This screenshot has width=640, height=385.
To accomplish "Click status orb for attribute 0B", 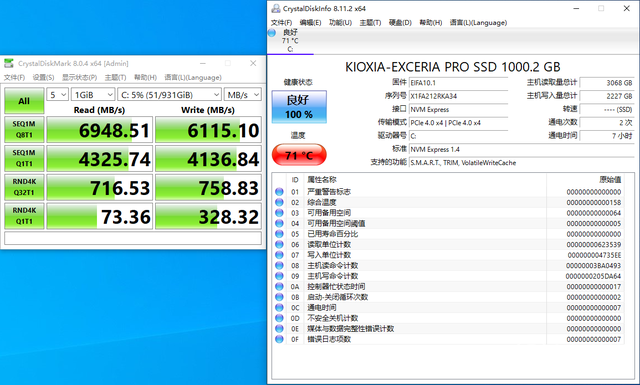I will coord(279,297).
